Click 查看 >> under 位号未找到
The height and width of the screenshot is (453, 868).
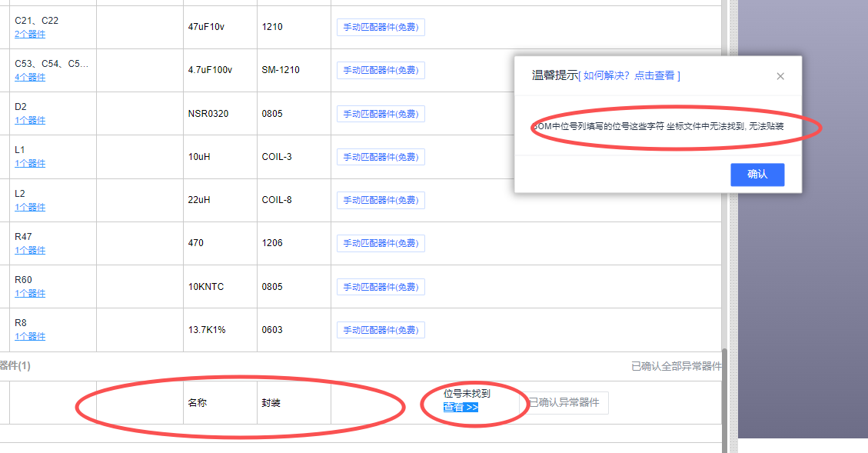[461, 407]
